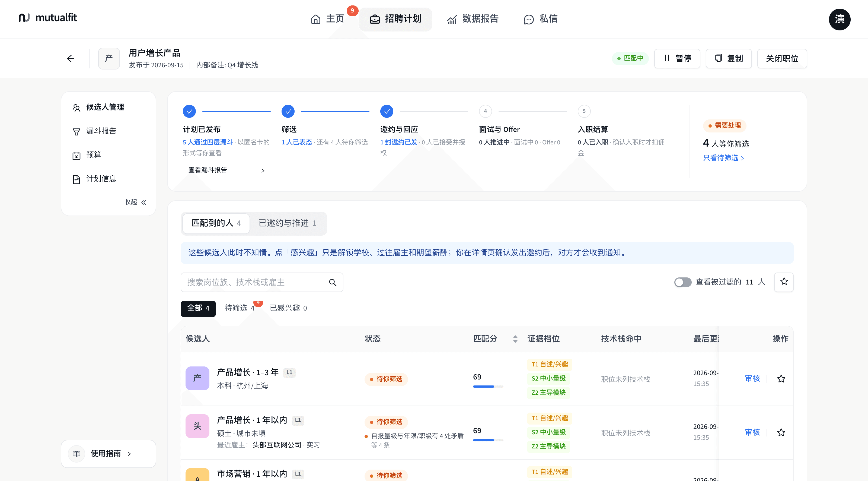This screenshot has height=481, width=868.
Task: Open the 招聘计划 nav tab
Action: click(395, 19)
